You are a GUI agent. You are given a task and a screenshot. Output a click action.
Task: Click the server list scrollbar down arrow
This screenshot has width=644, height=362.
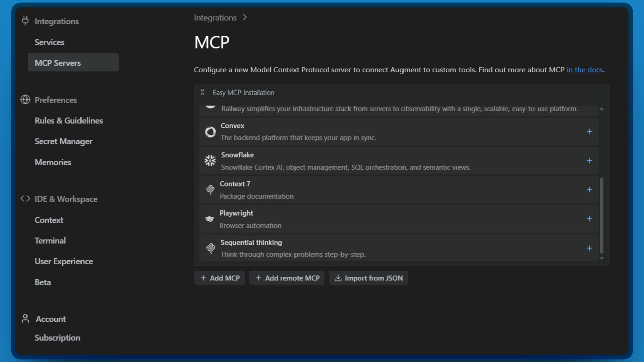(601, 258)
